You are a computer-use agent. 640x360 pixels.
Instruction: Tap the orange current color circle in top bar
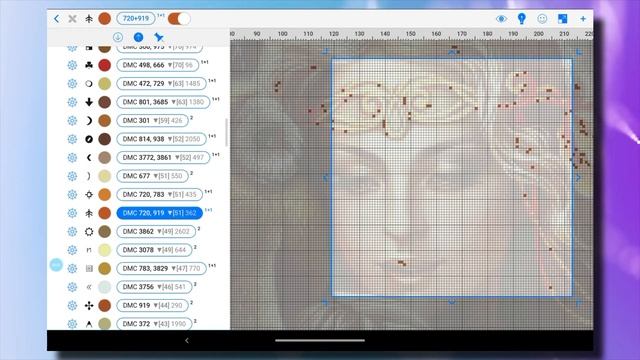click(x=104, y=18)
